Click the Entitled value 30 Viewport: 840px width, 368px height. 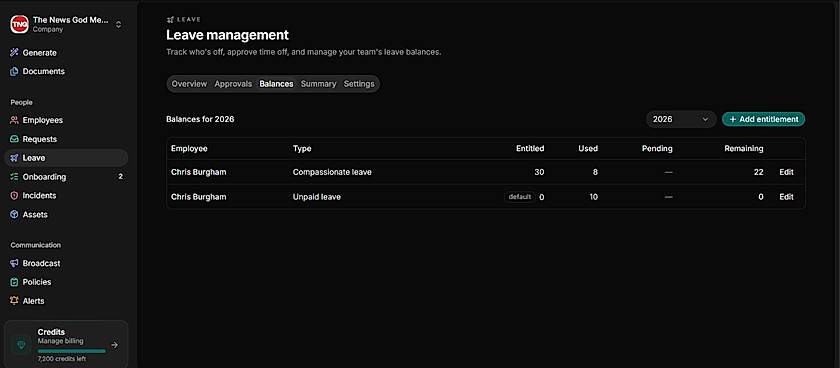pyautogui.click(x=539, y=172)
